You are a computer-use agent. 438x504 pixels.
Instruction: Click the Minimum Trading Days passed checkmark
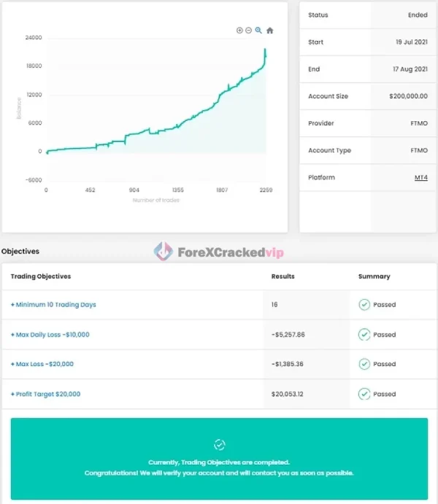click(x=364, y=305)
